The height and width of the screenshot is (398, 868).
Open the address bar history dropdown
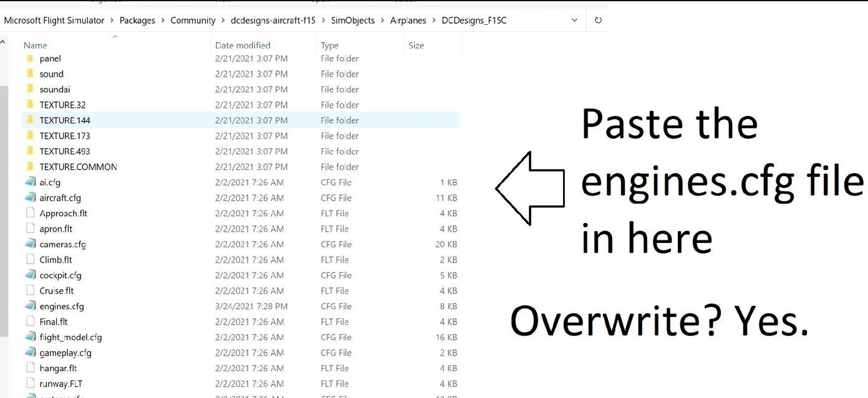click(x=574, y=20)
